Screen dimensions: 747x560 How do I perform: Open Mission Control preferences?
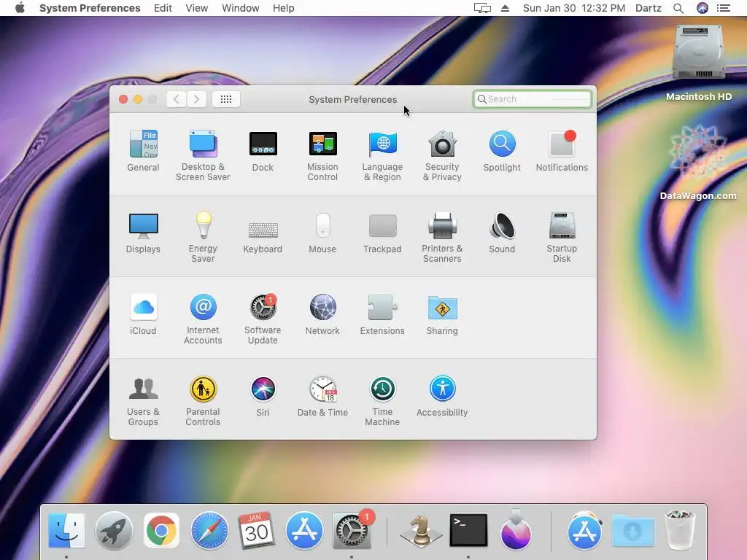[x=322, y=155]
